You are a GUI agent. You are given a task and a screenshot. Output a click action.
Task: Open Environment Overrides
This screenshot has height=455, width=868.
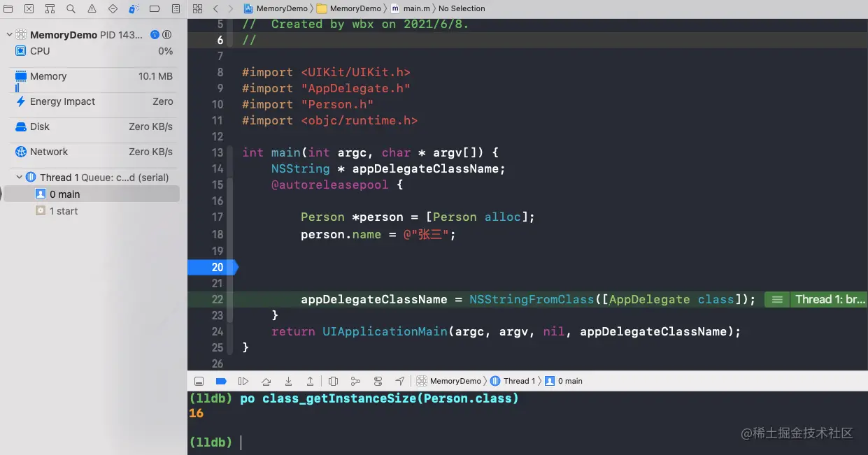[x=378, y=381]
